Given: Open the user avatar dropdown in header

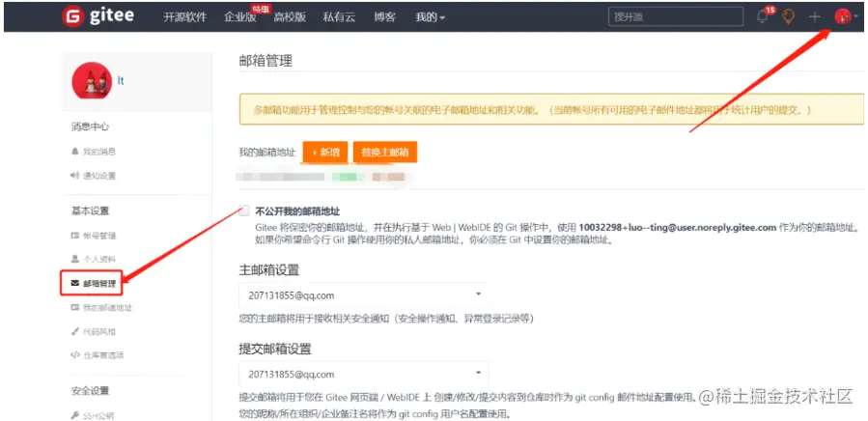Looking at the screenshot, I should [846, 16].
